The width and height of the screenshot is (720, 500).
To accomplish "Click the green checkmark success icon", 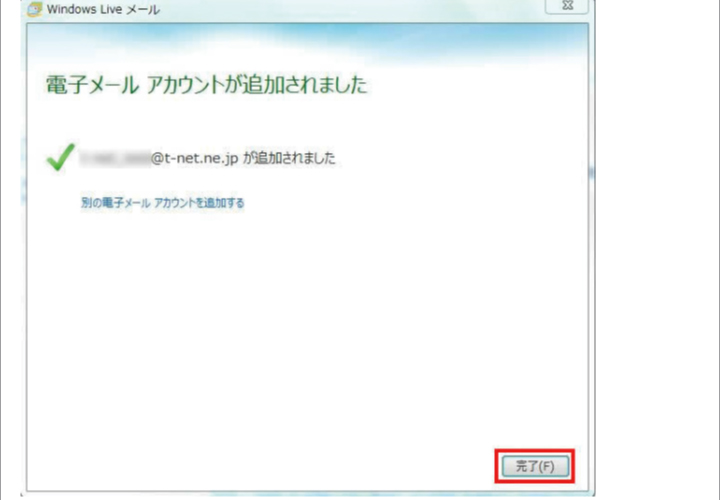I will (x=61, y=157).
